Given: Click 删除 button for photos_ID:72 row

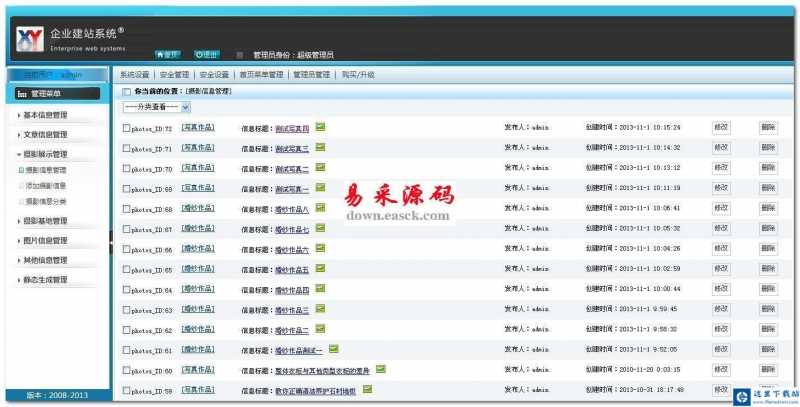Looking at the screenshot, I should [x=768, y=128].
